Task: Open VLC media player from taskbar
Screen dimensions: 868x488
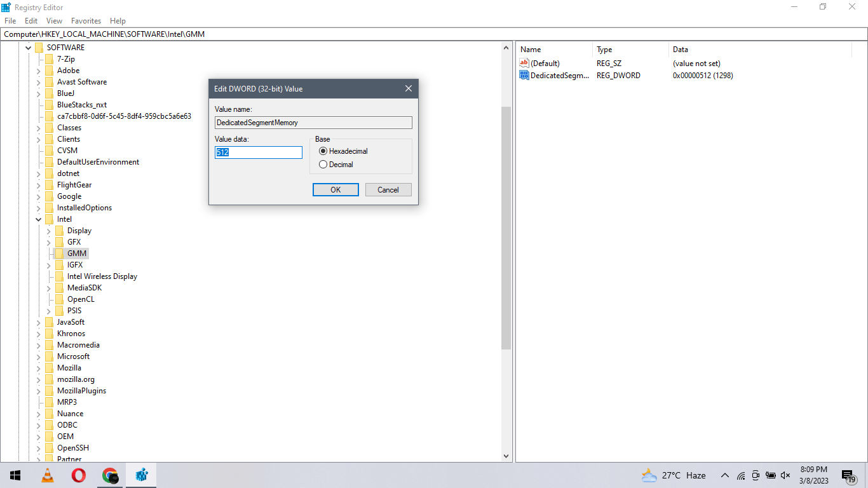Action: tap(48, 475)
